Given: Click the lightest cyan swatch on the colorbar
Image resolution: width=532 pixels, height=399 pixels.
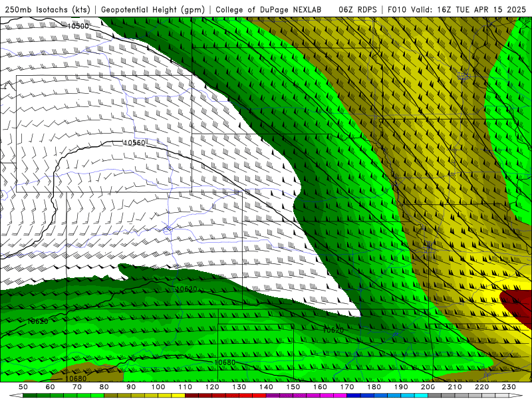Looking at the screenshot, I should pos(421,395).
